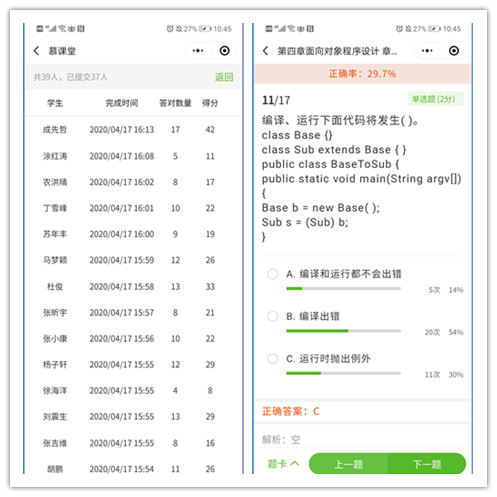Expand the 题卡 question card panel
The height and width of the screenshot is (497, 497).
(x=283, y=464)
